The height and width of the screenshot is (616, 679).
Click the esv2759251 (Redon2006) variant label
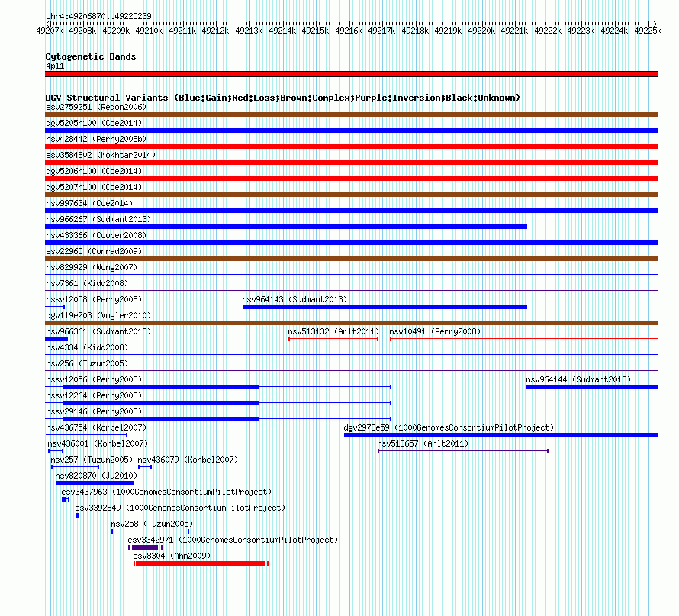96,107
